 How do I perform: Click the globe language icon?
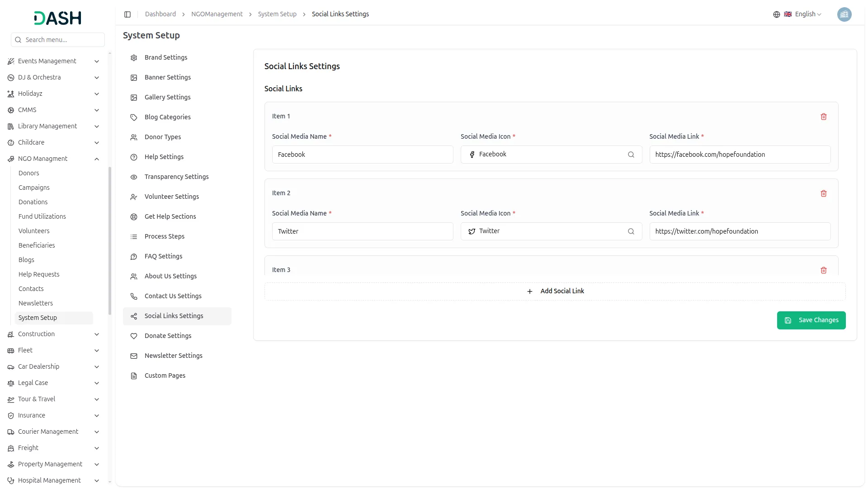[776, 14]
